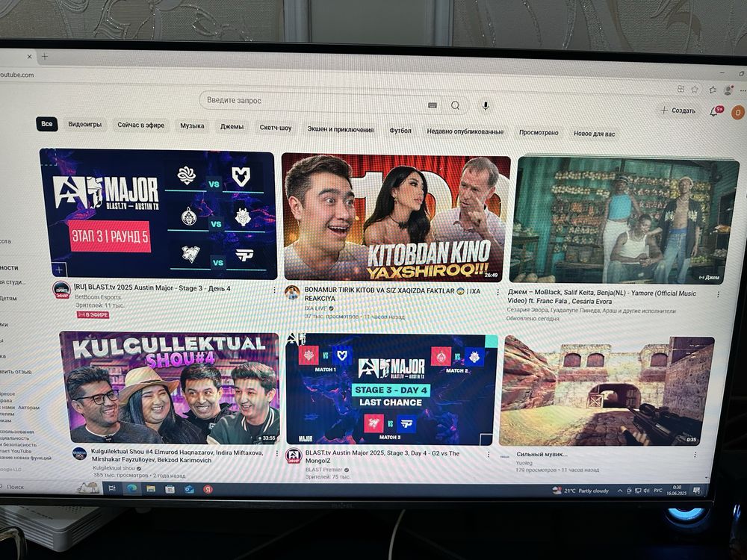Open Kulgillektual shou channel avatar

tap(80, 453)
